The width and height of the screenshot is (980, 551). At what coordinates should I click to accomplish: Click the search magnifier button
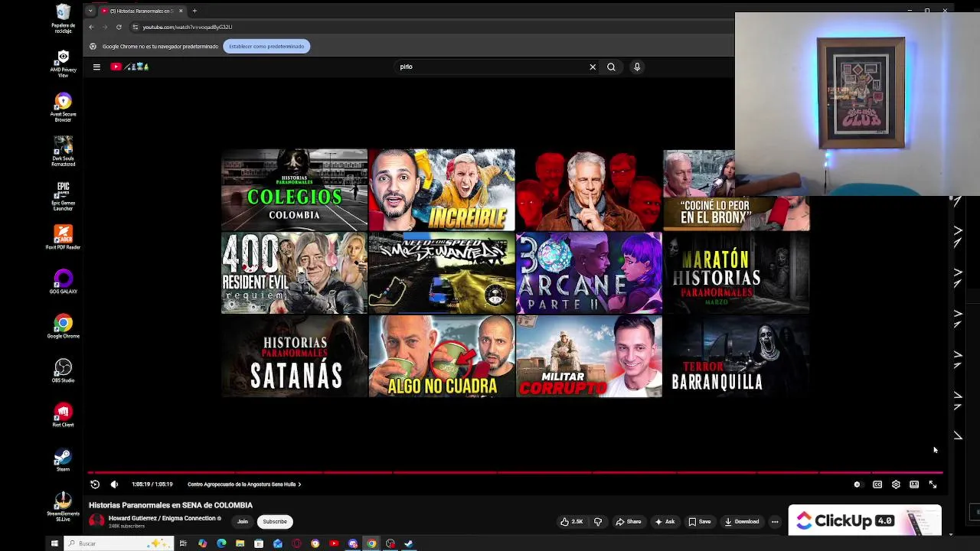pyautogui.click(x=611, y=67)
